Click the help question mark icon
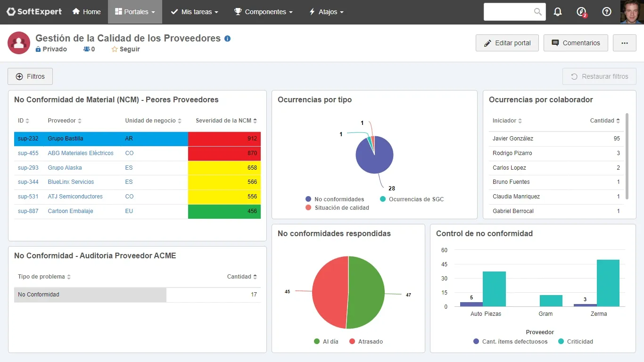The width and height of the screenshot is (644, 362). coord(607,12)
